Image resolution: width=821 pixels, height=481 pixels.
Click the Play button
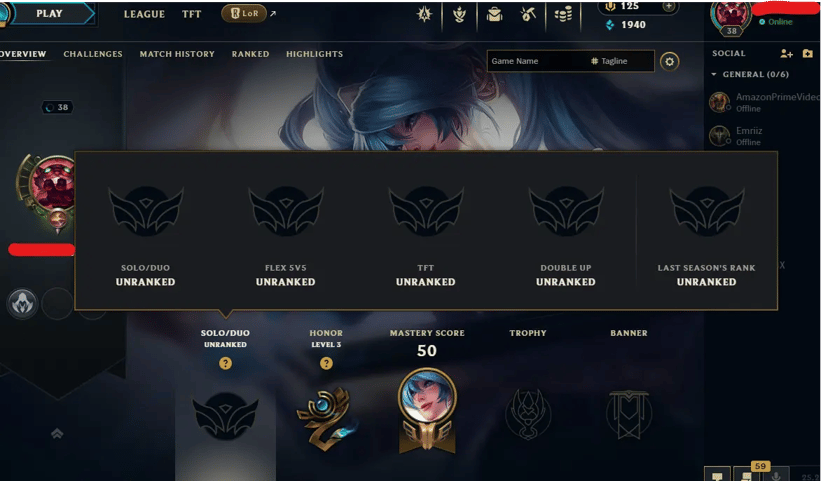(x=50, y=14)
